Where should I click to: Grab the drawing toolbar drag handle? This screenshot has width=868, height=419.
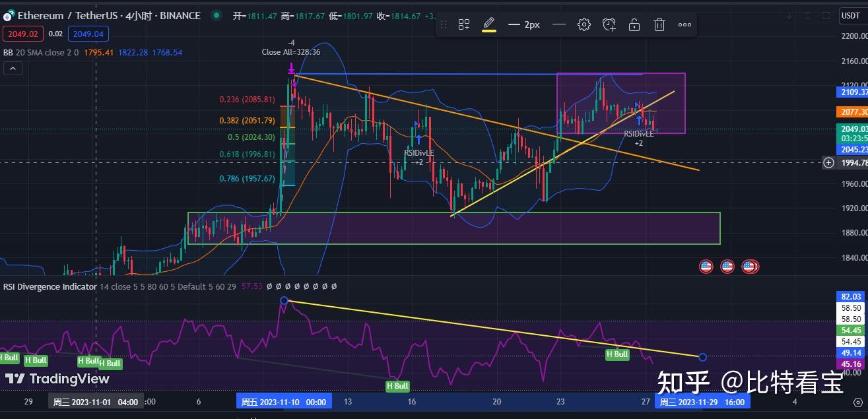[444, 24]
